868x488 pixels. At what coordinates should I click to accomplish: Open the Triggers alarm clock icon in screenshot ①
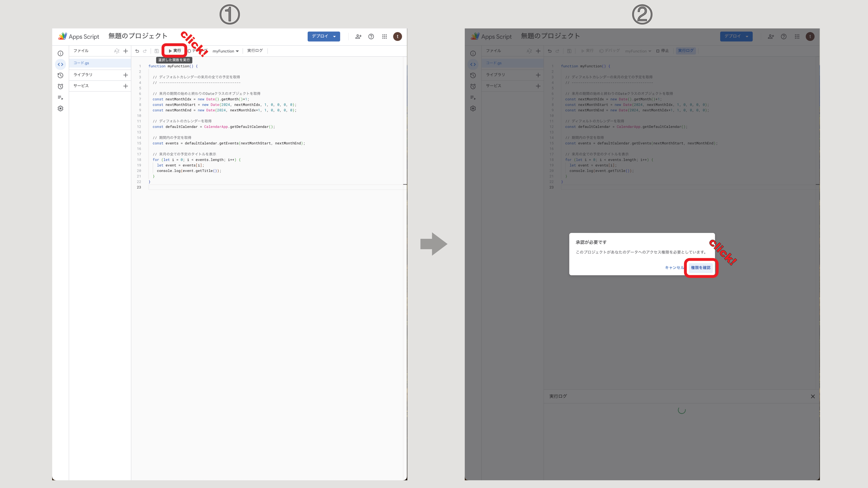click(60, 87)
